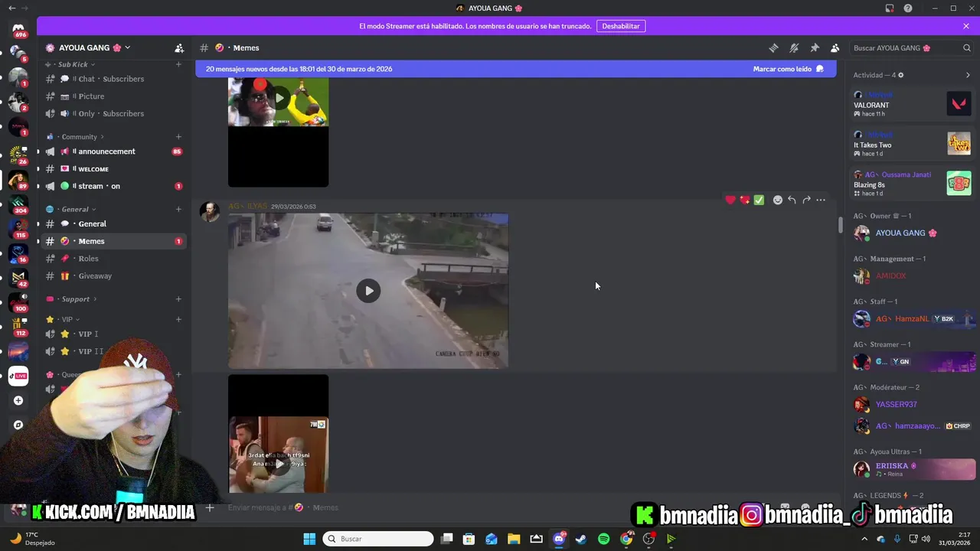Open the Roles channel
Viewport: 980px width, 551px height.
[113, 259]
